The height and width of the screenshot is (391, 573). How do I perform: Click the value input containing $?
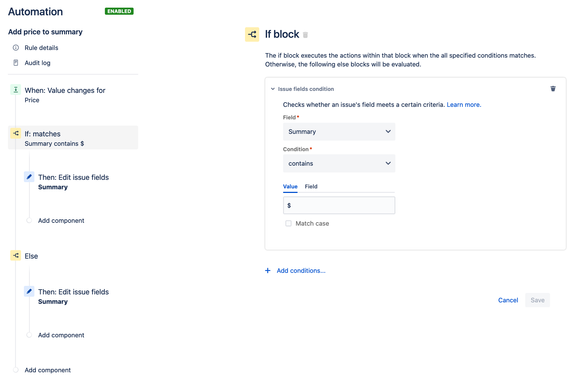(339, 205)
